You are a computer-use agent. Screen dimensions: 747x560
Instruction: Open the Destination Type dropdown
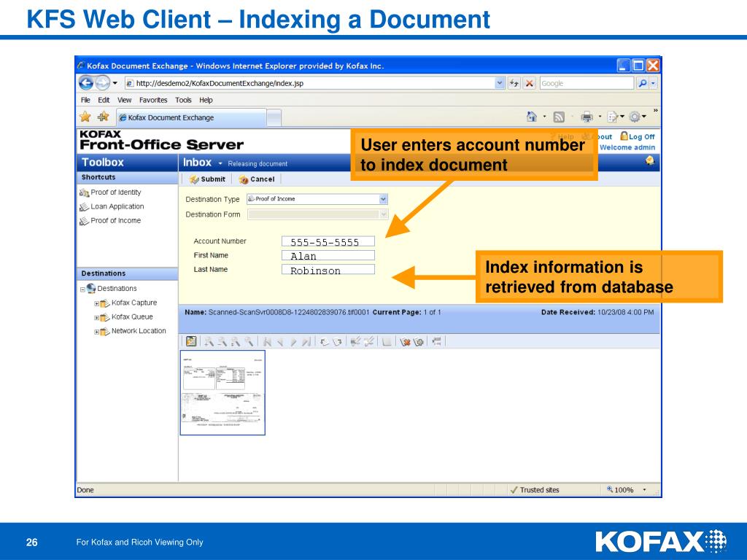(x=384, y=199)
